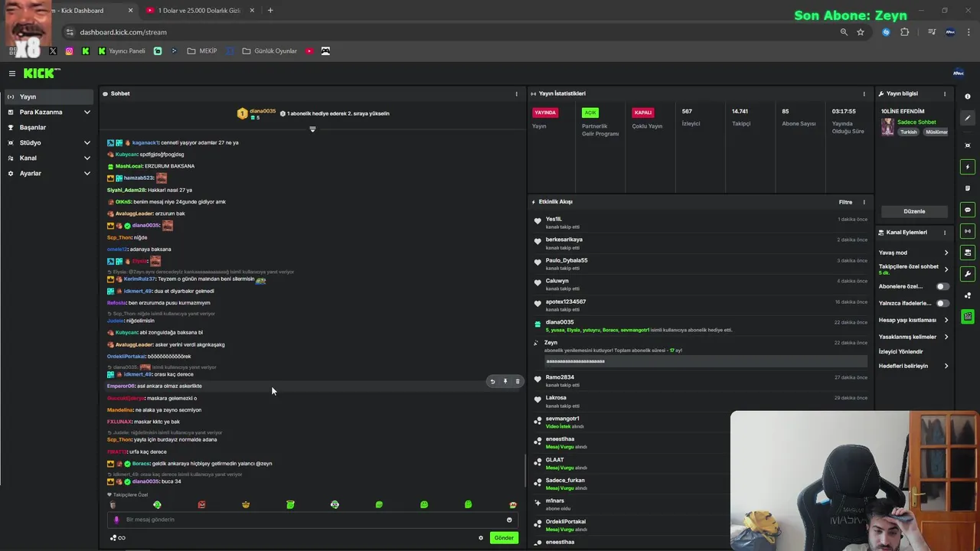Viewport: 980px width, 551px height.
Task: Click the Sadece Sohbet category link
Action: [916, 122]
